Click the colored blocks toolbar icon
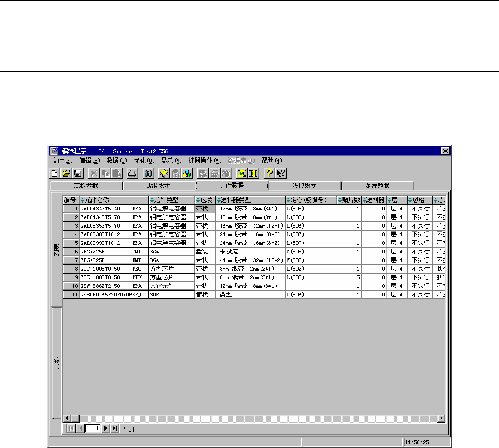499x448 pixels. pos(187,173)
